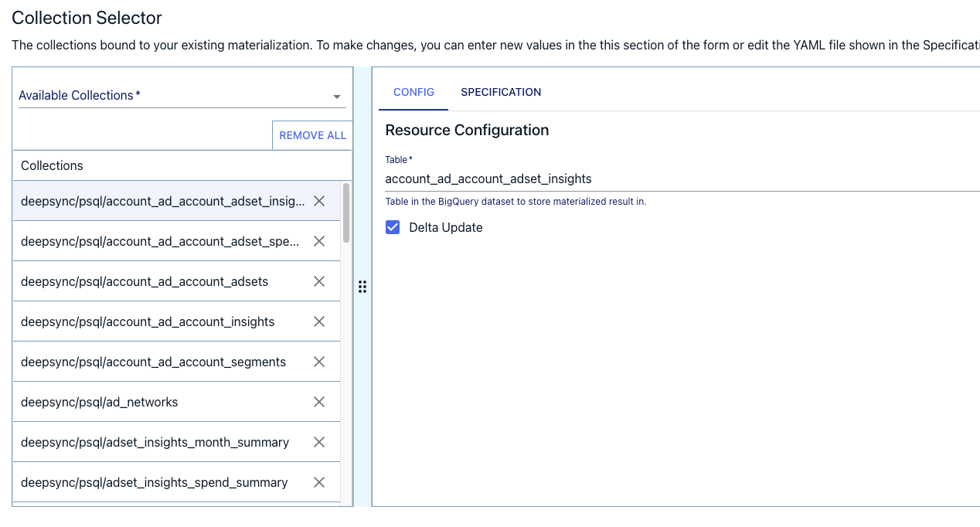Remove account_ad_account_insights with its X icon

[319, 321]
